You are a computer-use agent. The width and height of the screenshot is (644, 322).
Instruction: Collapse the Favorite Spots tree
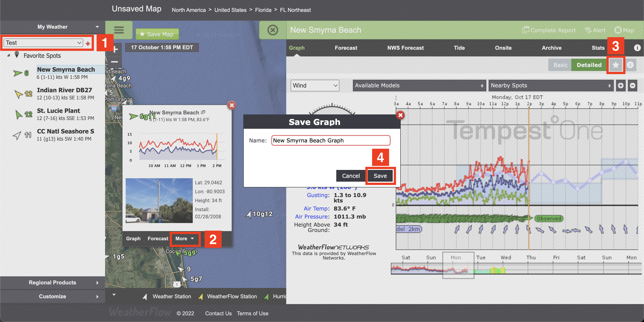(x=8, y=55)
